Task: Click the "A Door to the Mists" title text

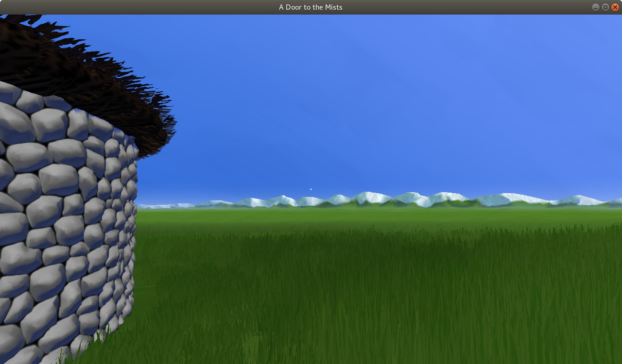Action: coord(311,7)
